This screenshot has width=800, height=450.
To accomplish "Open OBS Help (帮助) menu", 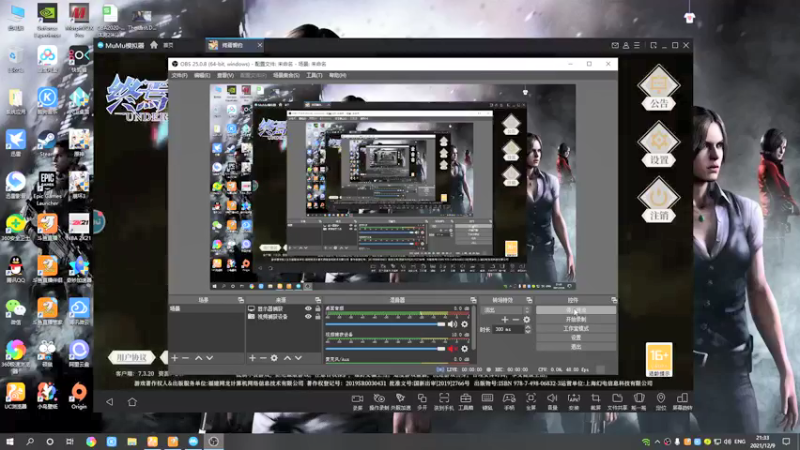I will pos(337,76).
